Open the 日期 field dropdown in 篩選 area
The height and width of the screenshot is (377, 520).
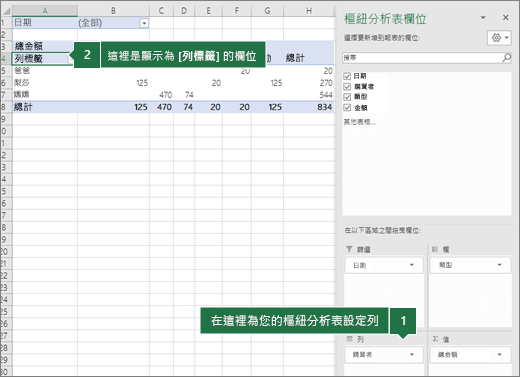point(412,265)
